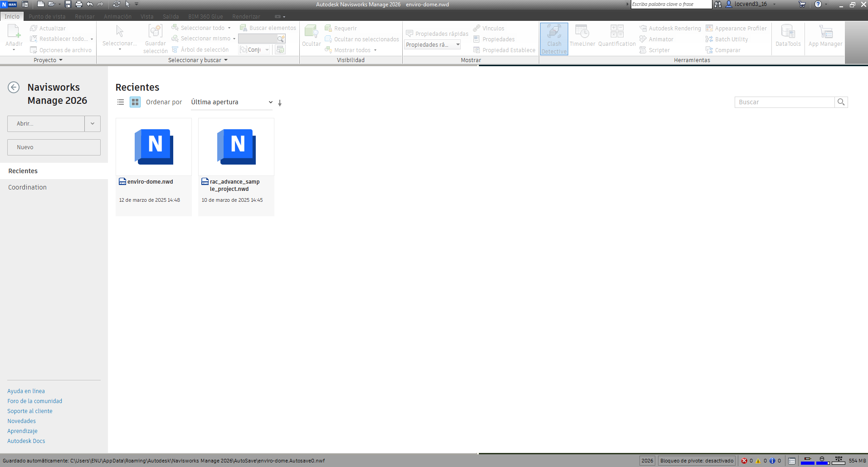Switch to the Inicio ribbon tab

pos(12,16)
